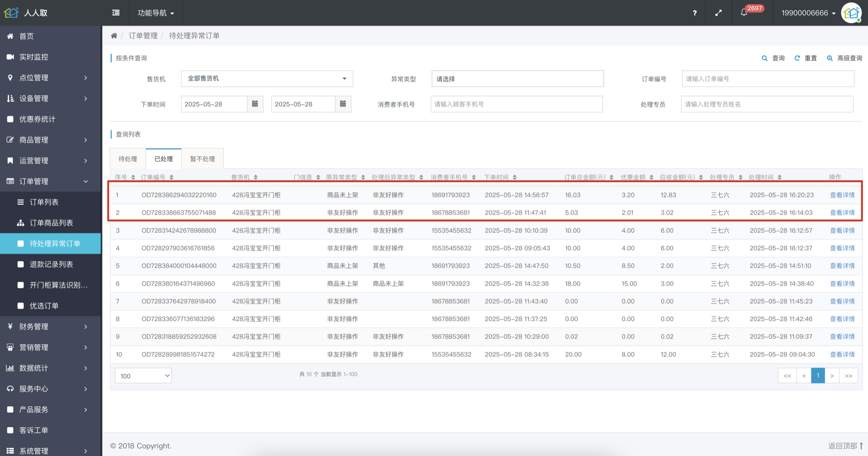Open the 功能导航 dropdown
This screenshot has height=456, width=868.
point(156,13)
